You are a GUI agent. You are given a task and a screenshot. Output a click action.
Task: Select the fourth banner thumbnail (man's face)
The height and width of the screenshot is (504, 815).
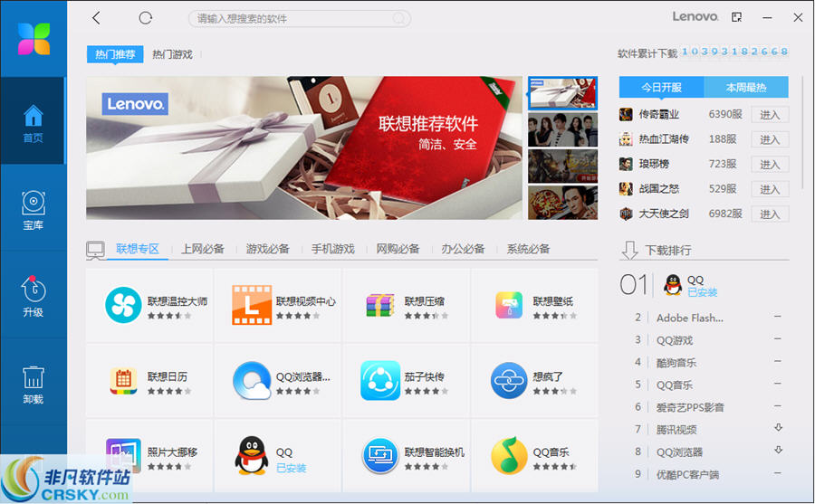(562, 203)
